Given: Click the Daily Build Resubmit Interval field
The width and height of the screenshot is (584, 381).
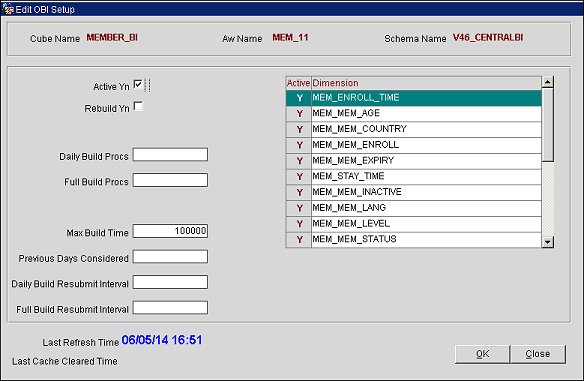Looking at the screenshot, I should click(x=170, y=282).
